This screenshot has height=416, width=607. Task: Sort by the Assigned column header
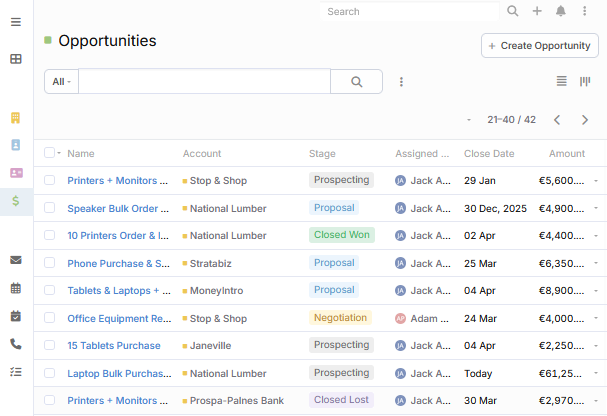pos(422,154)
